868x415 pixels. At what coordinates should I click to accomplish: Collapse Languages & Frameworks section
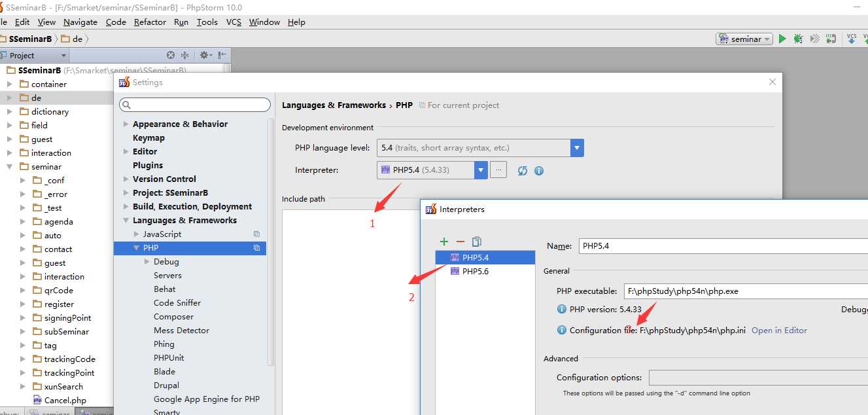coord(126,221)
